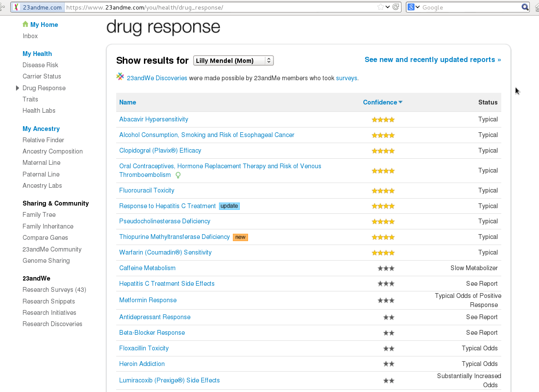The width and height of the screenshot is (539, 392).
Task: Open Research Initiatives in the sidebar
Action: 49,313
